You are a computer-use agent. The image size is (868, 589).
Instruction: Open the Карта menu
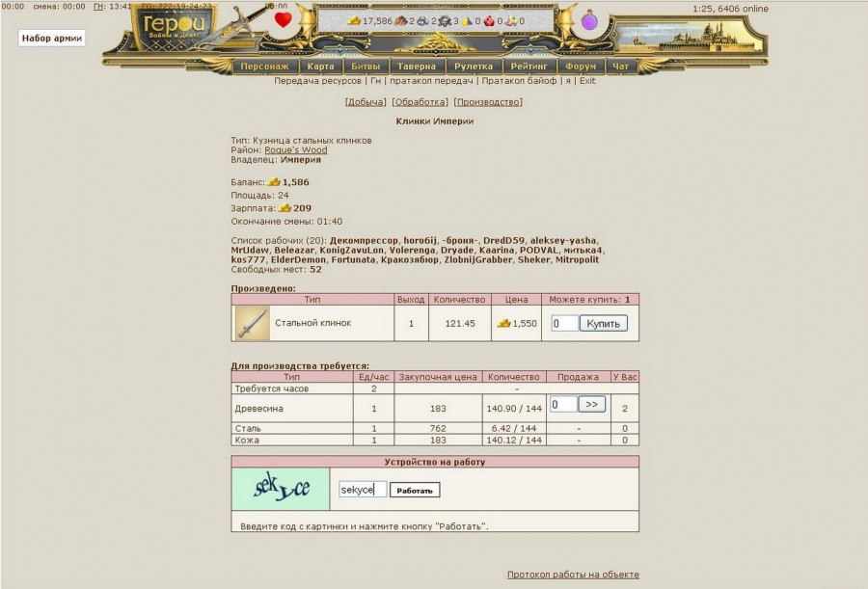tap(320, 67)
